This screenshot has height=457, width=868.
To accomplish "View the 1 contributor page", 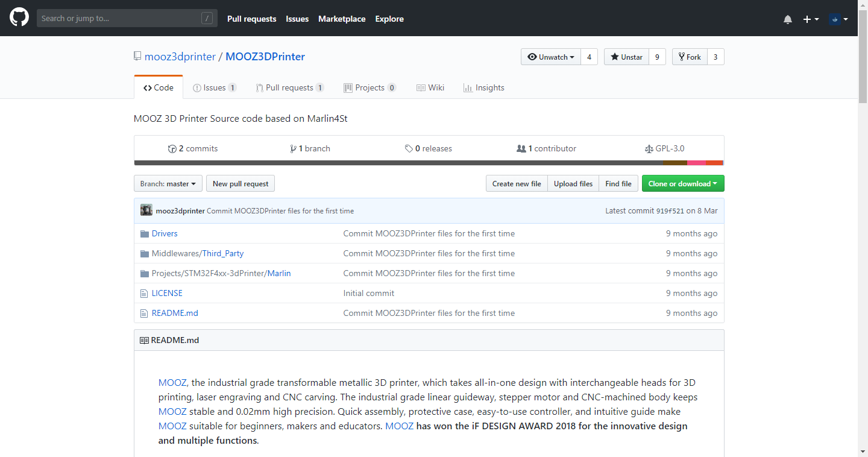I will tap(547, 148).
